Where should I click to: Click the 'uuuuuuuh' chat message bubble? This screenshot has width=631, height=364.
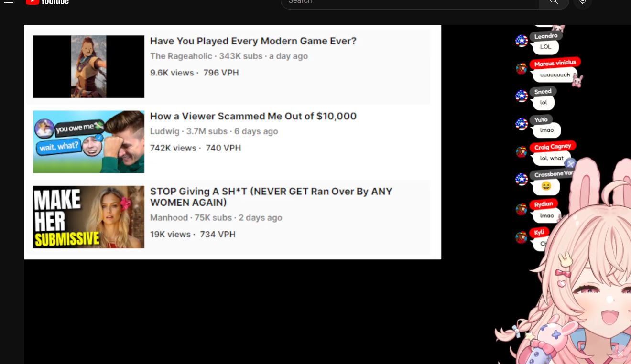pyautogui.click(x=555, y=75)
